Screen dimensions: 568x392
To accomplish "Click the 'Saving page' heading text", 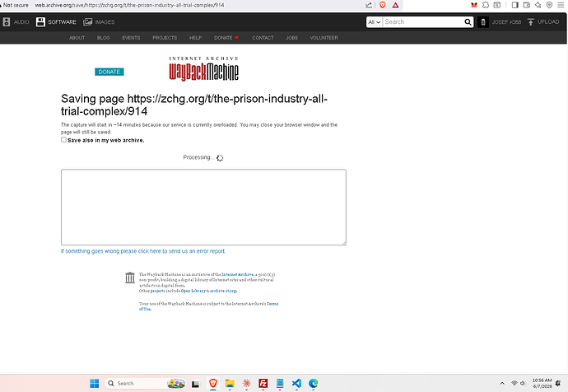I will (194, 105).
